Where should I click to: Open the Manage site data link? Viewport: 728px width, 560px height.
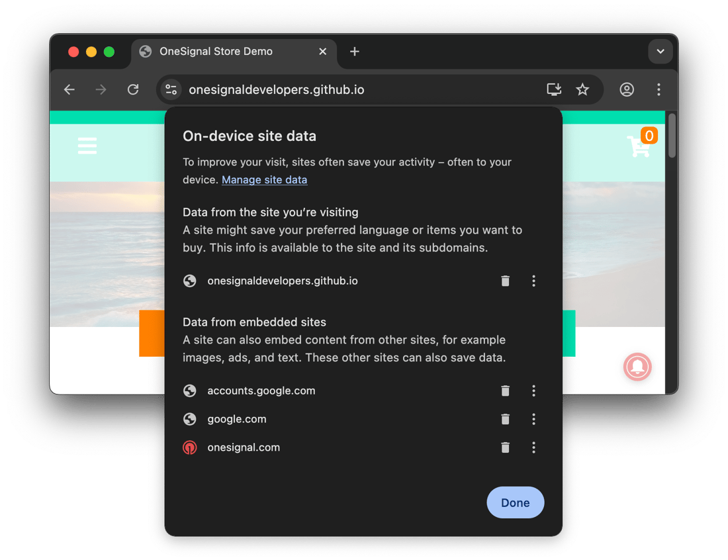pyautogui.click(x=264, y=179)
